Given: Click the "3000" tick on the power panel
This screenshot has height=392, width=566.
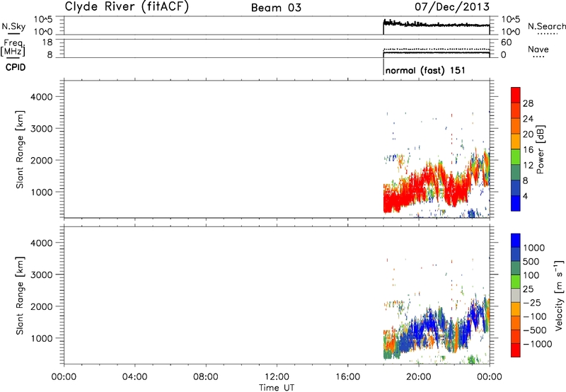Looking at the screenshot, I should [41, 129].
